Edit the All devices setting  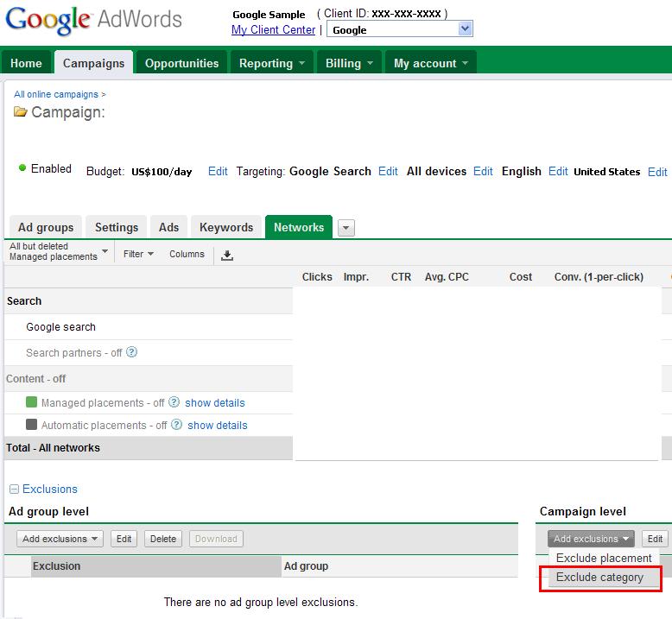(483, 171)
